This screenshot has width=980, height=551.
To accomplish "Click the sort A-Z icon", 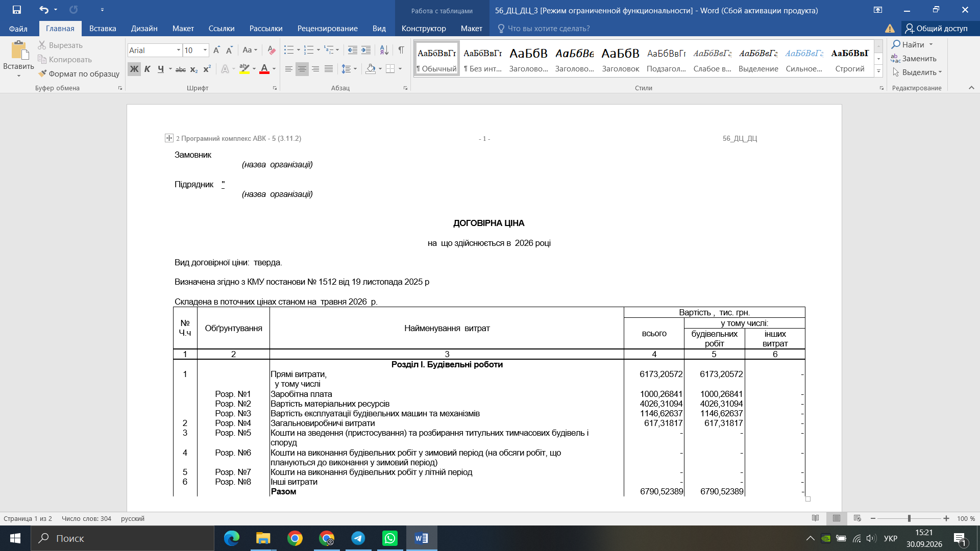I will pyautogui.click(x=384, y=50).
